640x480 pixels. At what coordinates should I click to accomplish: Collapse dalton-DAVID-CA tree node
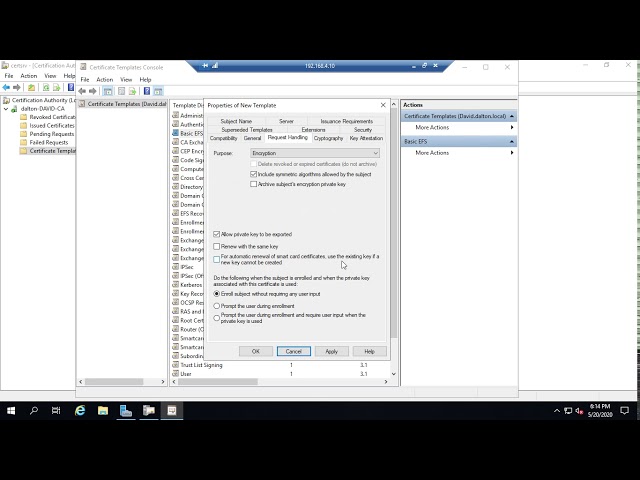point(6,109)
